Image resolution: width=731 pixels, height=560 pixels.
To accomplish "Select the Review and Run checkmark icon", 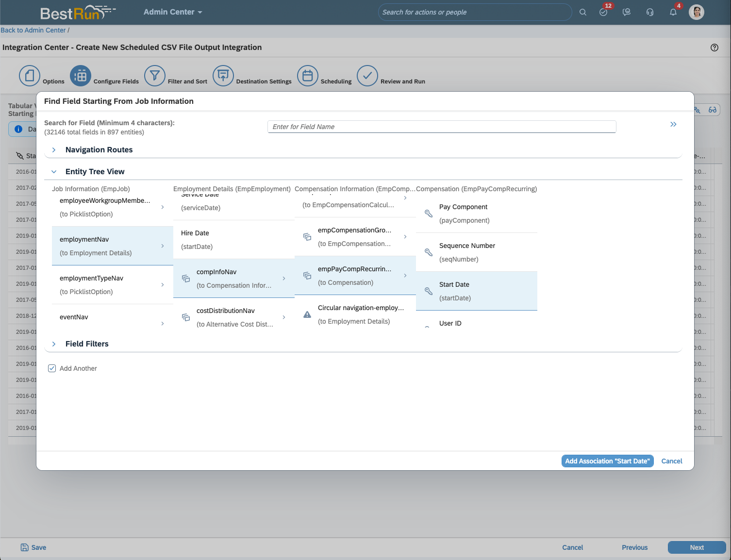I will pos(367,76).
